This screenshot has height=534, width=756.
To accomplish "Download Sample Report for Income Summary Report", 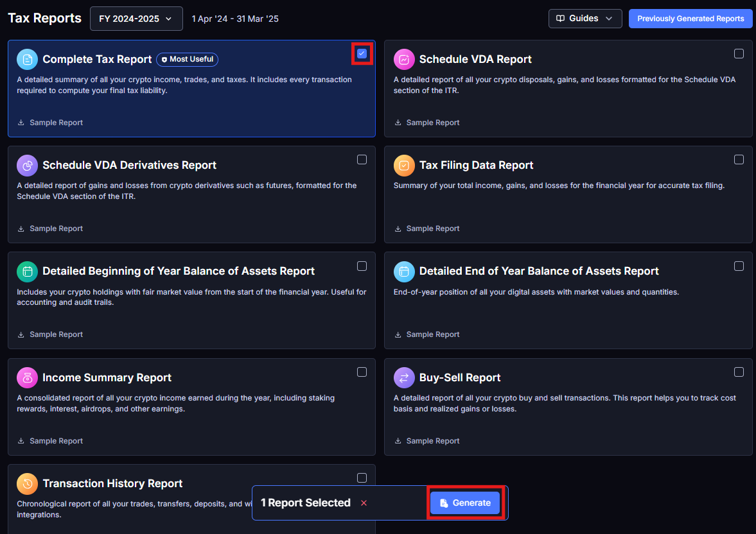I will (x=50, y=441).
